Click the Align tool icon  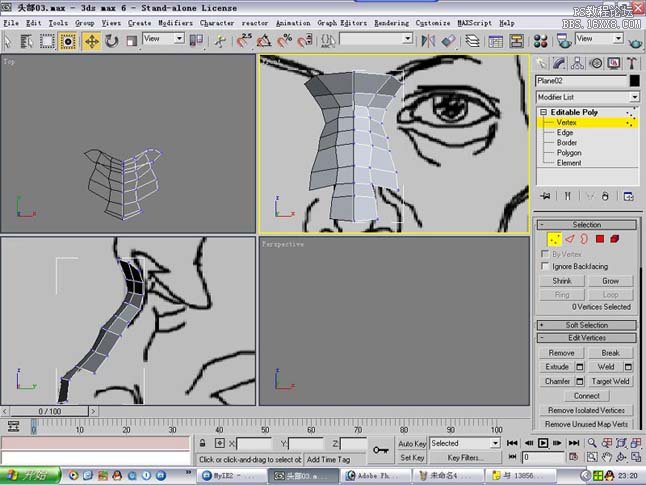click(x=449, y=41)
